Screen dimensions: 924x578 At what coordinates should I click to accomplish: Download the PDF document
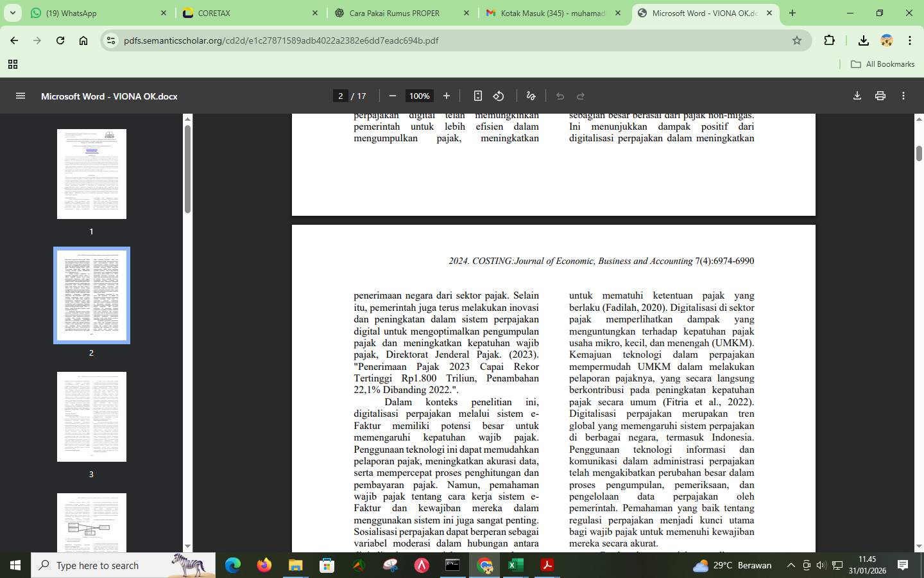[857, 96]
